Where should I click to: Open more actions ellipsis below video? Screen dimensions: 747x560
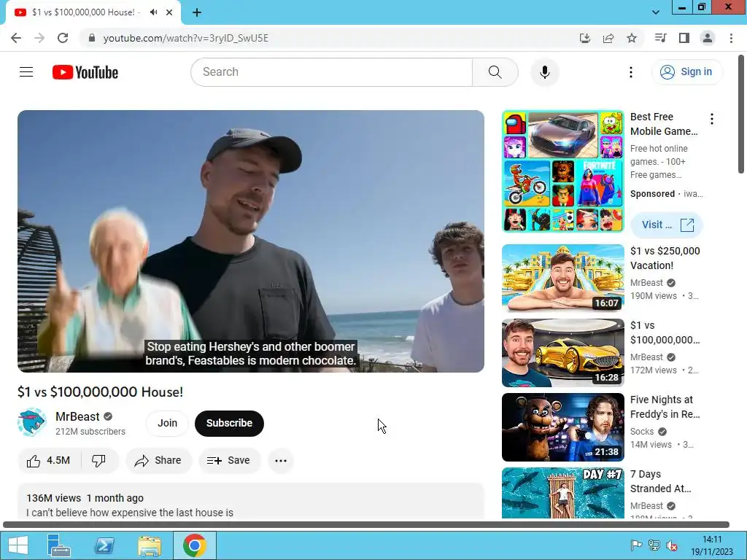click(281, 461)
